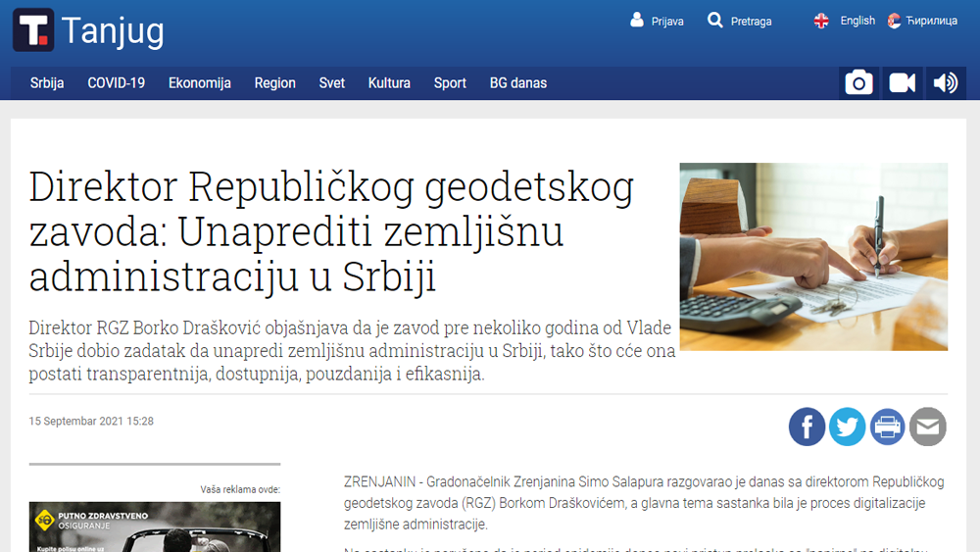The height and width of the screenshot is (552, 980).
Task: Switch language to English
Action: point(857,21)
